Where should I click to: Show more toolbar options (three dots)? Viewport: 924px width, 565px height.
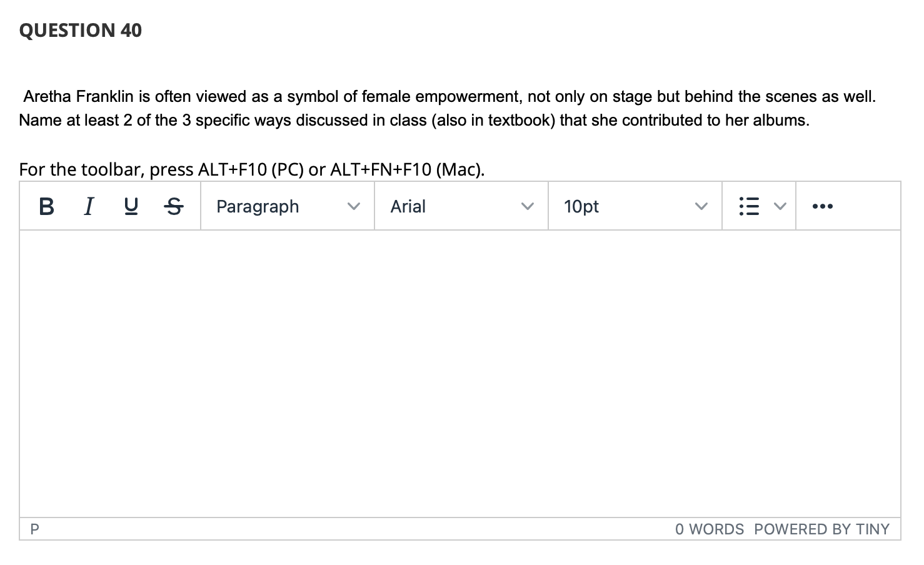[x=821, y=206]
